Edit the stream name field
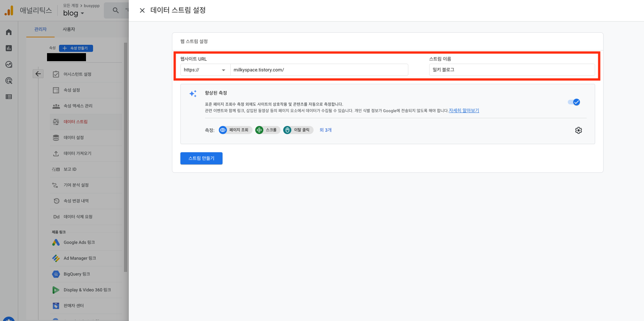 click(x=512, y=70)
